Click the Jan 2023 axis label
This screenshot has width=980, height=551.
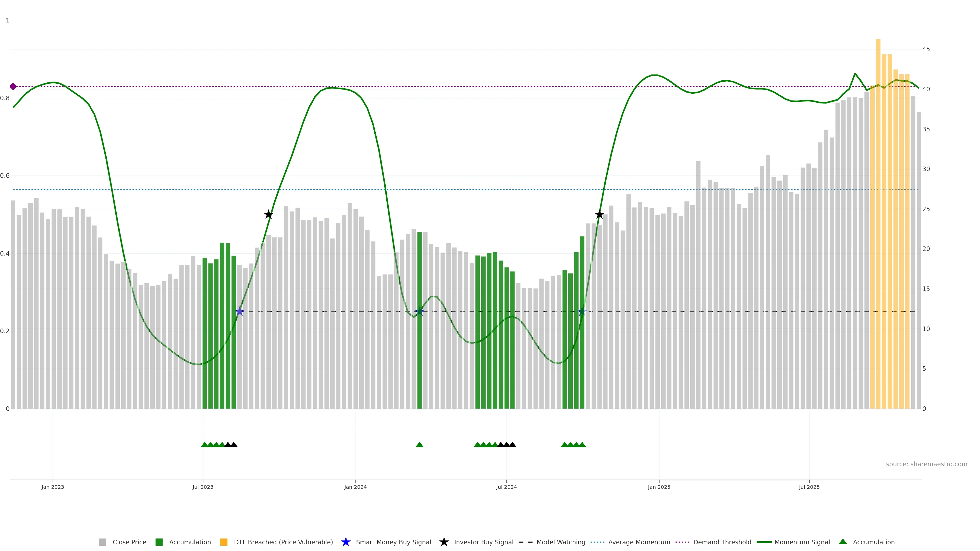[x=53, y=487]
